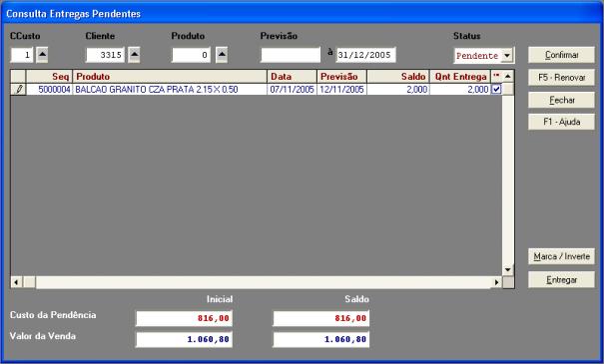Click the Cliente lookup arrow button
The width and height of the screenshot is (604, 364).
coord(134,55)
